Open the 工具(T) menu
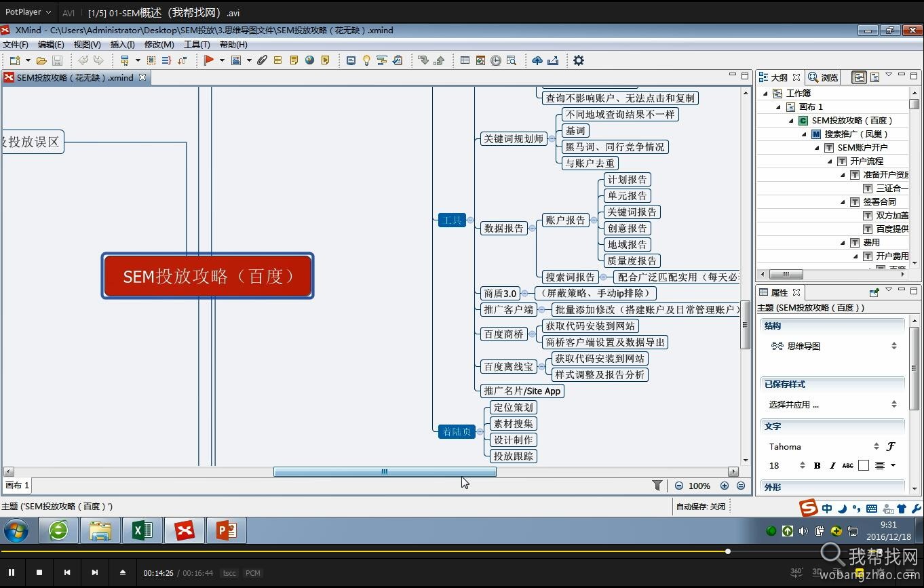Image resolution: width=924 pixels, height=588 pixels. pos(197,44)
